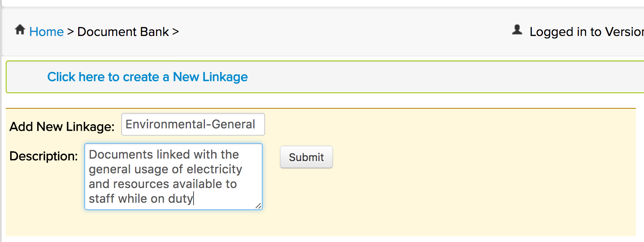Click here to create a New Linkage

(x=147, y=77)
